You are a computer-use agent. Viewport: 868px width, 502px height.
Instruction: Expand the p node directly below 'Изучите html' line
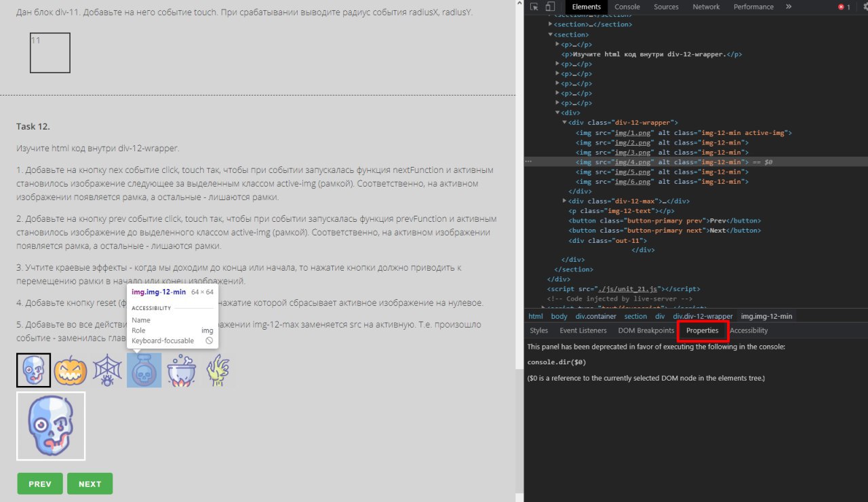click(557, 64)
